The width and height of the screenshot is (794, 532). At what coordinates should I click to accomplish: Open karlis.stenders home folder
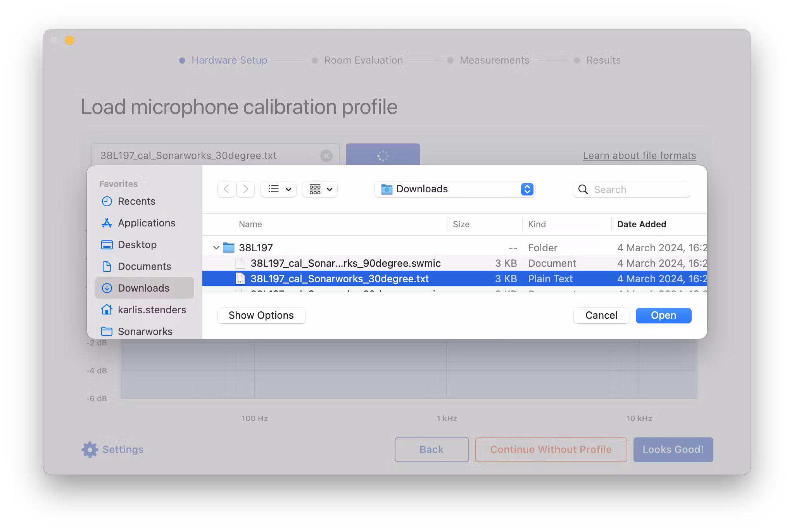pyautogui.click(x=152, y=310)
